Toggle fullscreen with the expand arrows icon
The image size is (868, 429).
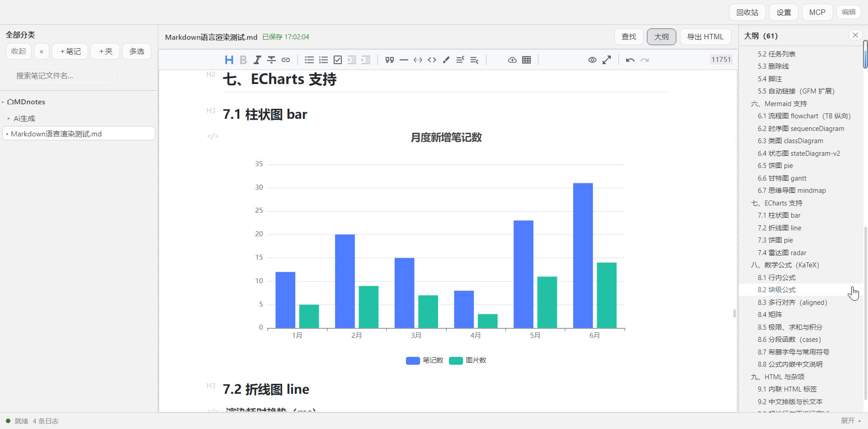point(607,60)
